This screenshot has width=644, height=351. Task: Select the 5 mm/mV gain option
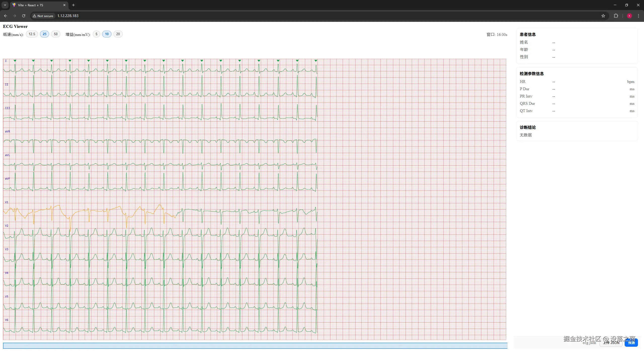(96, 34)
